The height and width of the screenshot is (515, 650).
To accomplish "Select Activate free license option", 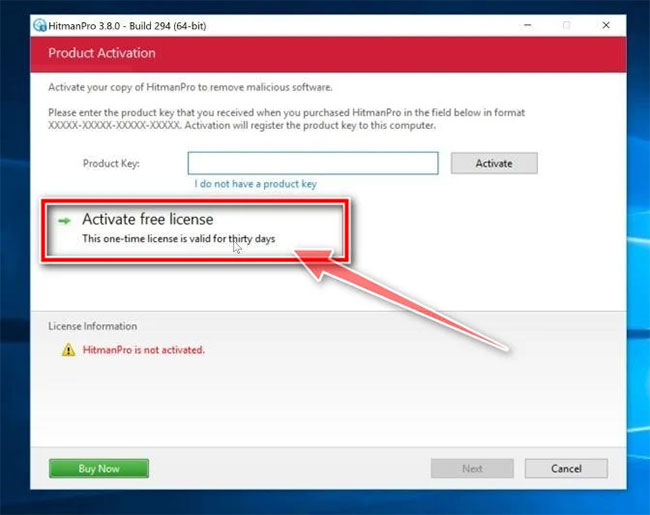I will [195, 230].
